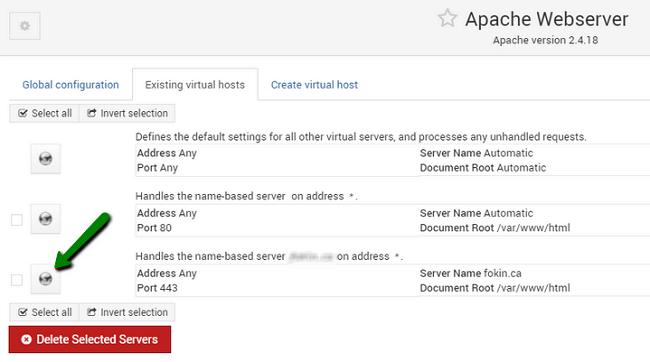This screenshot has width=650, height=362.
Task: Check the port 80 virtual host checkbox
Action: (17, 220)
